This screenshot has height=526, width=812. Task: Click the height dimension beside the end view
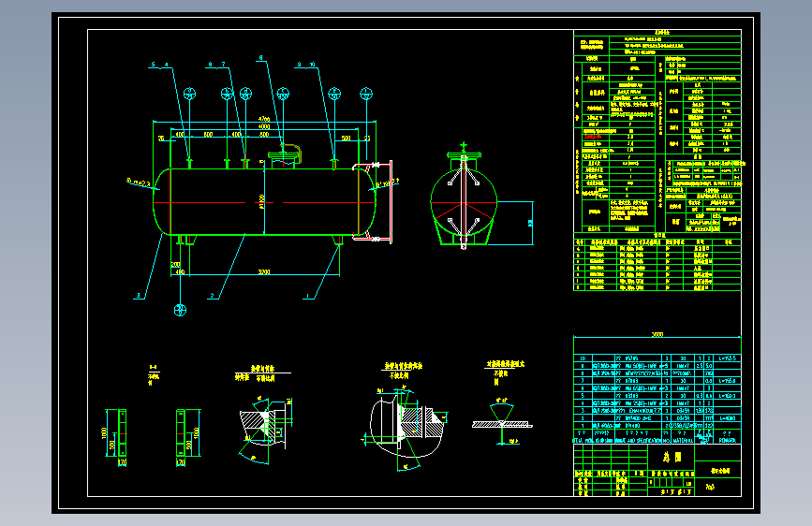click(x=530, y=223)
